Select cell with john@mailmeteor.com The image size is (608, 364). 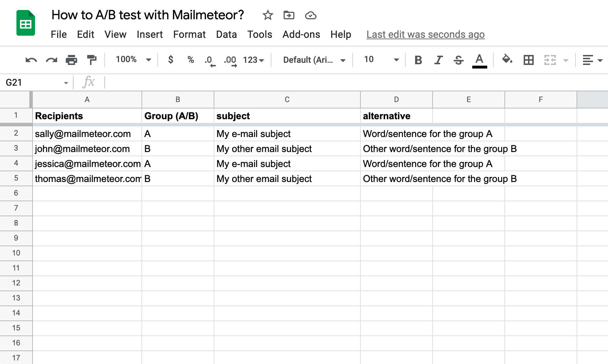pyautogui.click(x=87, y=149)
